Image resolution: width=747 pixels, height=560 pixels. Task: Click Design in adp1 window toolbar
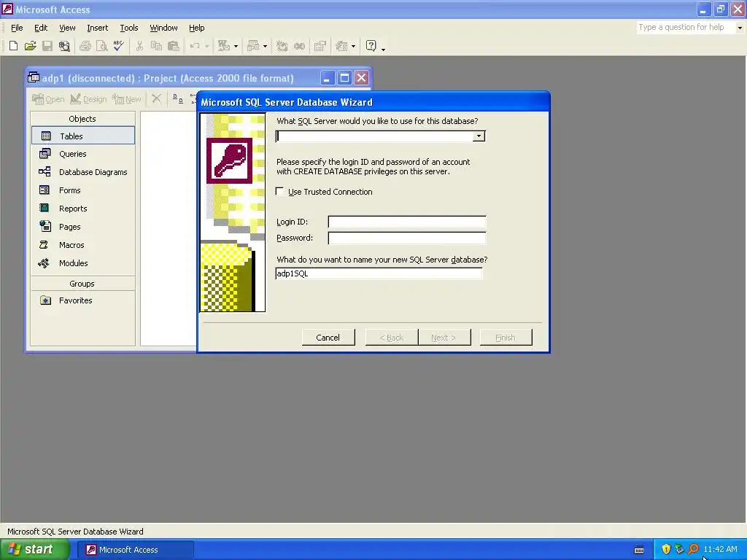[x=88, y=99]
